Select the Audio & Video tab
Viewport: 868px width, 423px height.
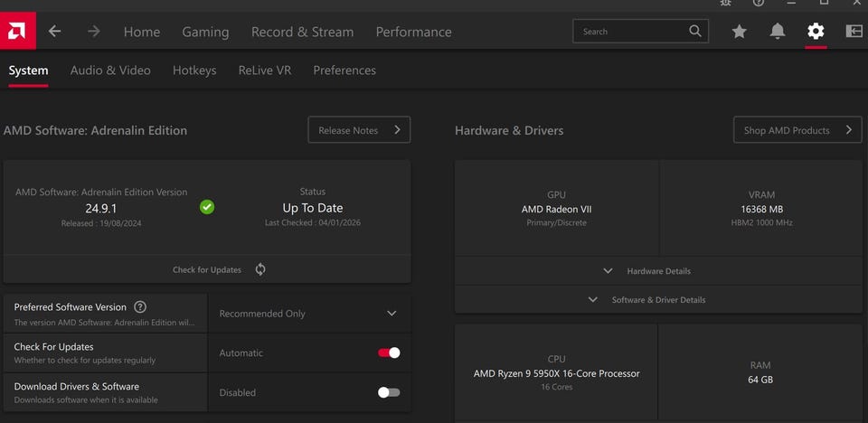pyautogui.click(x=110, y=70)
